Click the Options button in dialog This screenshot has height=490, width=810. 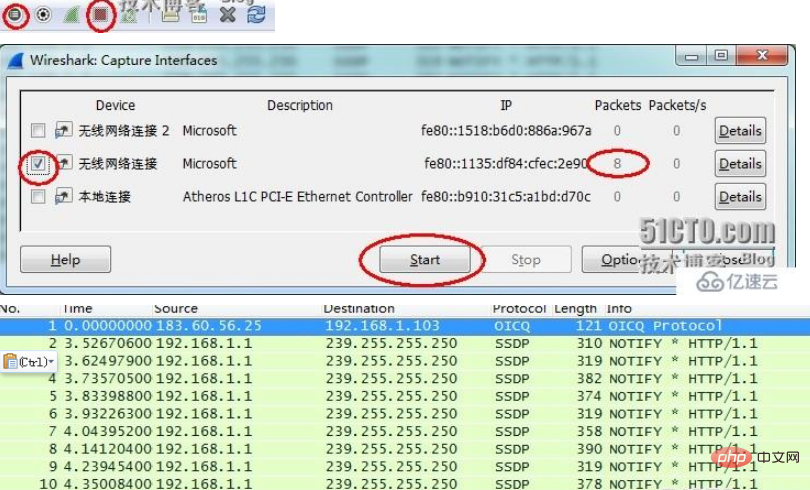click(620, 259)
